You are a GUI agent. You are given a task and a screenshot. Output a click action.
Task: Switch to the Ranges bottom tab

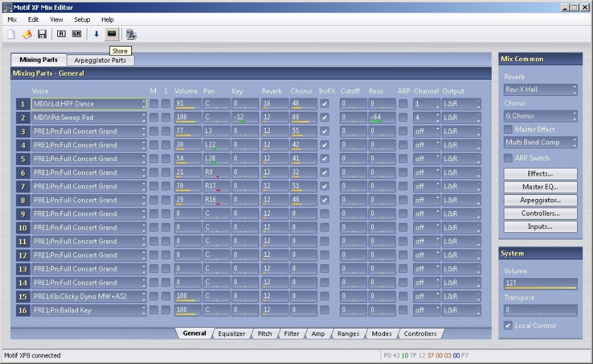click(x=348, y=334)
